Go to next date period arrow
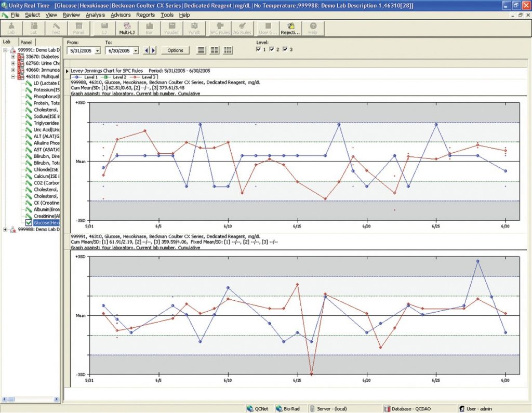The width and height of the screenshot is (532, 413). coord(153,50)
